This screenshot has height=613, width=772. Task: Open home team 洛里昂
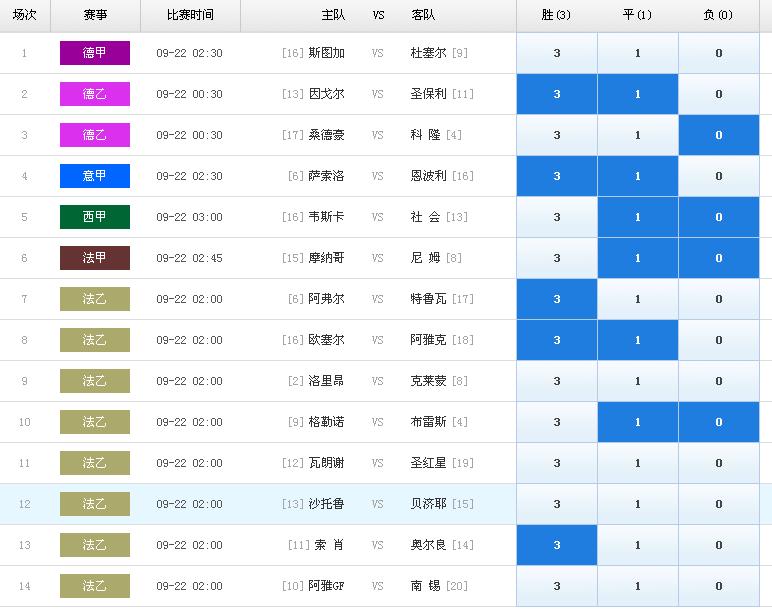(x=326, y=381)
